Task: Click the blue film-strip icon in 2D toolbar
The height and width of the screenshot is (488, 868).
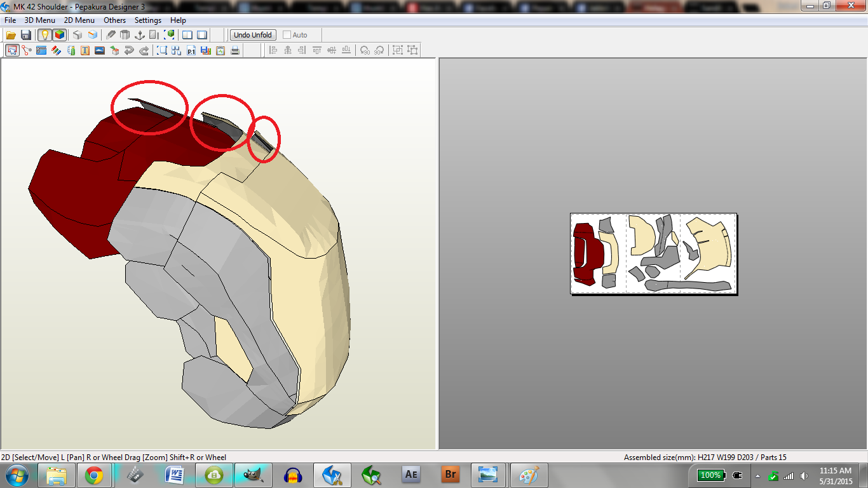Action: point(41,50)
